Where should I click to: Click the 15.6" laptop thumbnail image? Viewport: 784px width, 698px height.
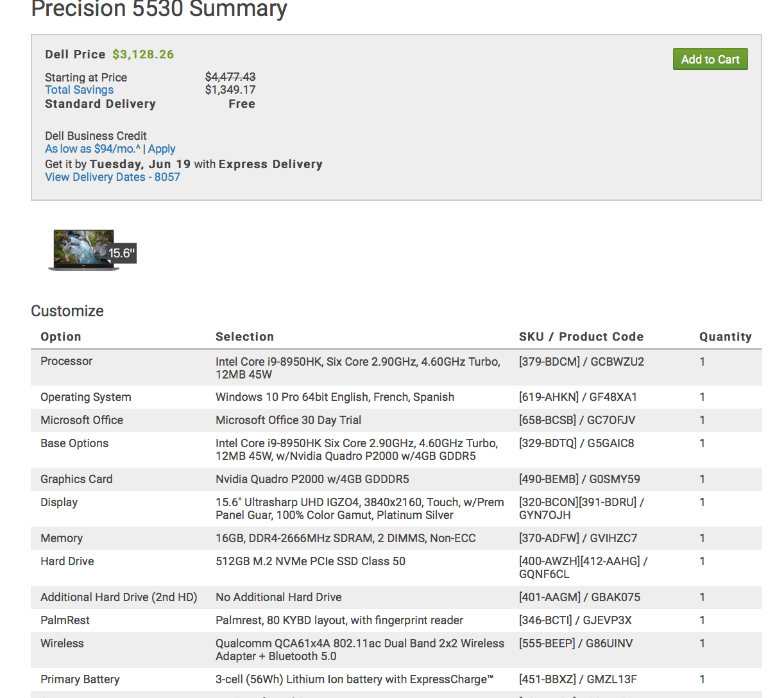click(x=92, y=250)
